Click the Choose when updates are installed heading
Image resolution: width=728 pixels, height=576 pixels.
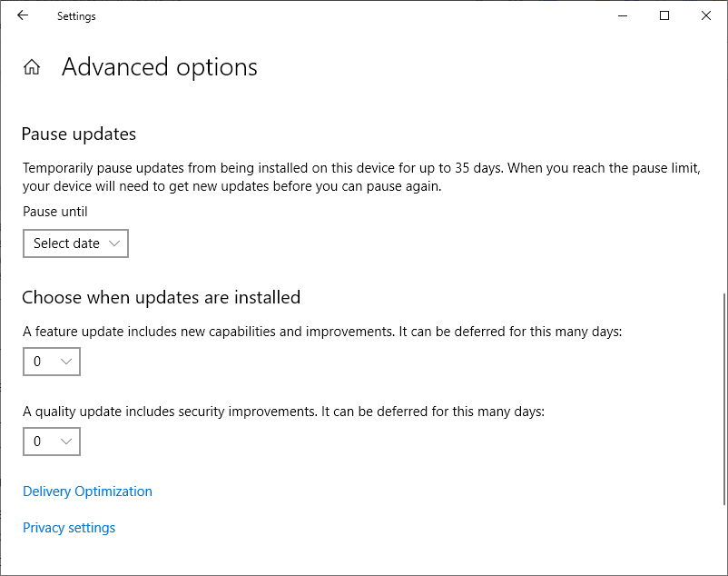click(161, 298)
